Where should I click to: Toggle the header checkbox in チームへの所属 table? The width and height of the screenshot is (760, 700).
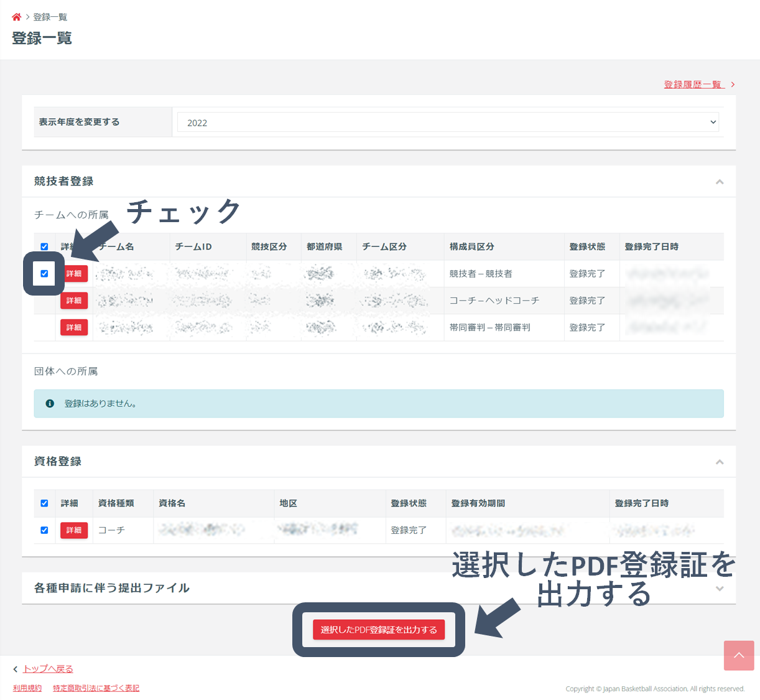coord(44,246)
